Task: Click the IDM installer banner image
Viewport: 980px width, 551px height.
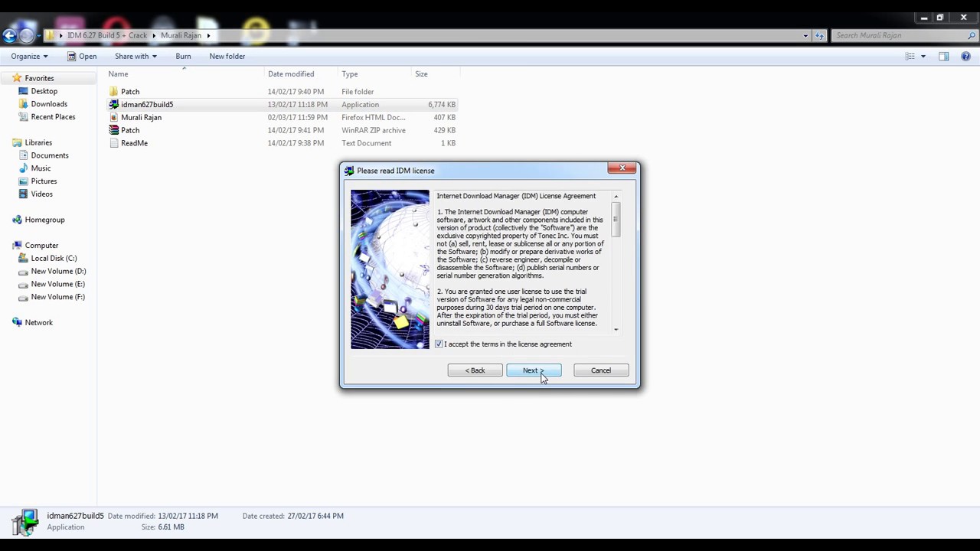Action: tap(390, 269)
